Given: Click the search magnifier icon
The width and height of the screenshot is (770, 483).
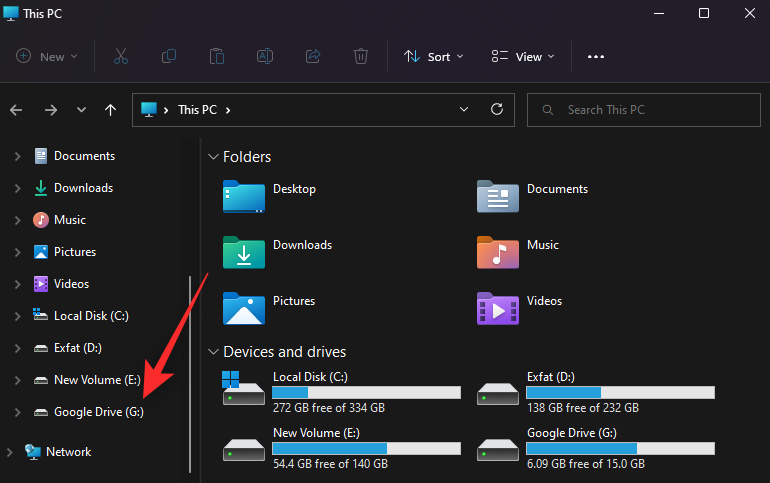Looking at the screenshot, I should 548,110.
